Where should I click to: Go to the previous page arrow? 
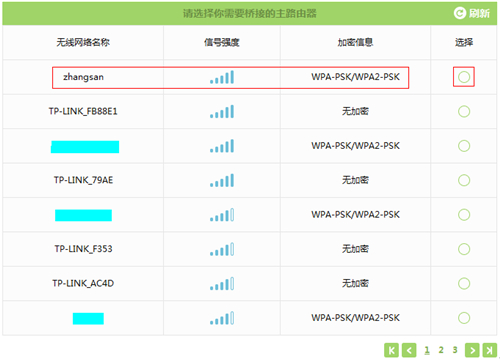[x=409, y=350]
